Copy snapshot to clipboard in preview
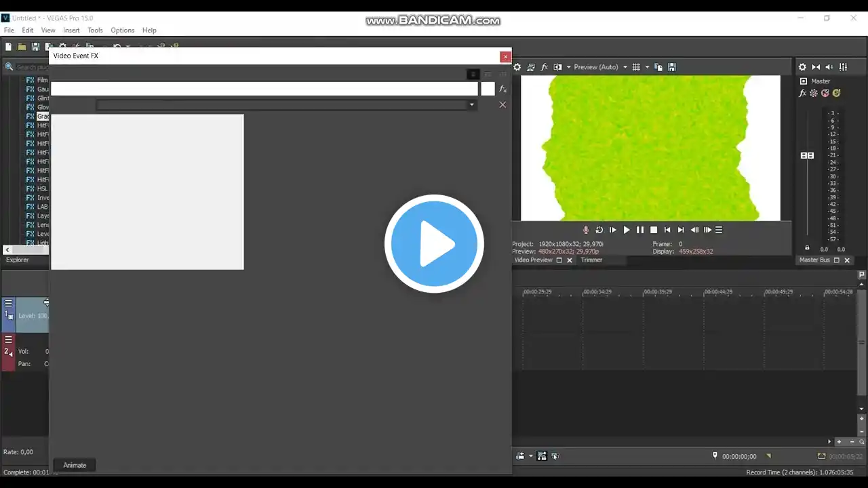 [658, 67]
